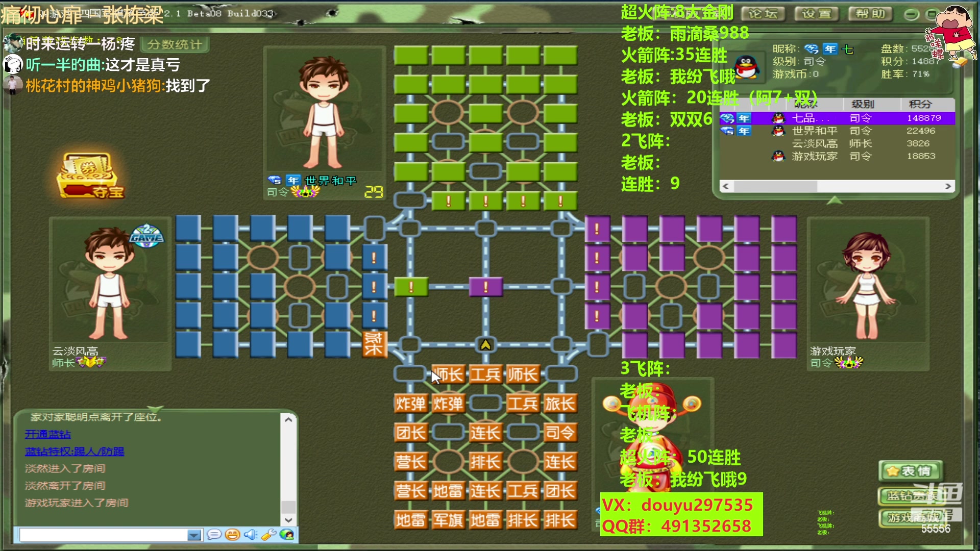Open the 表情 expressions button
Viewport: 980px width, 551px height.
pyautogui.click(x=910, y=471)
